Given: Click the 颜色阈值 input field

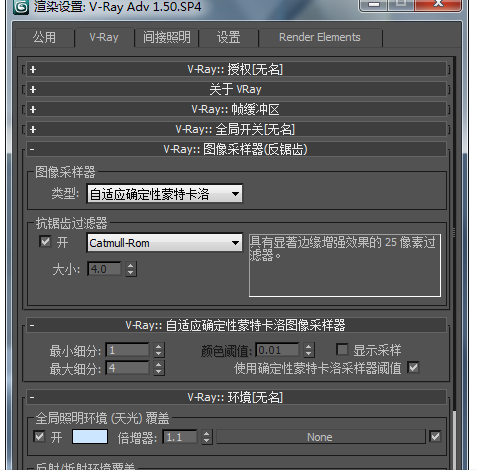Looking at the screenshot, I should (277, 350).
